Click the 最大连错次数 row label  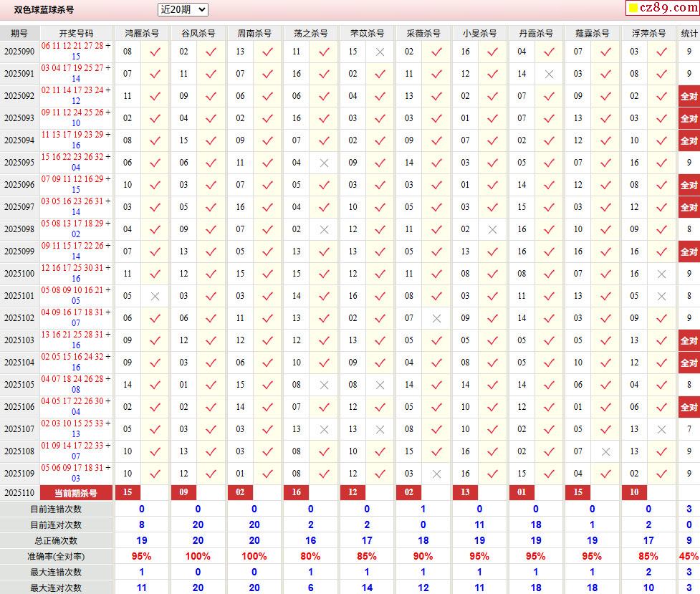(x=56, y=572)
